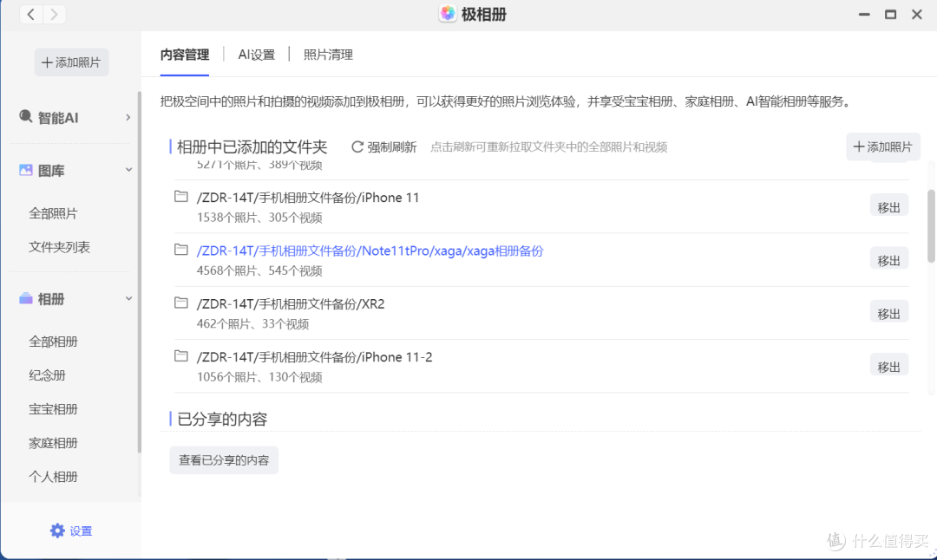Open 宝宝相册 in the sidebar
Viewport: 937px width, 560px height.
pos(53,409)
